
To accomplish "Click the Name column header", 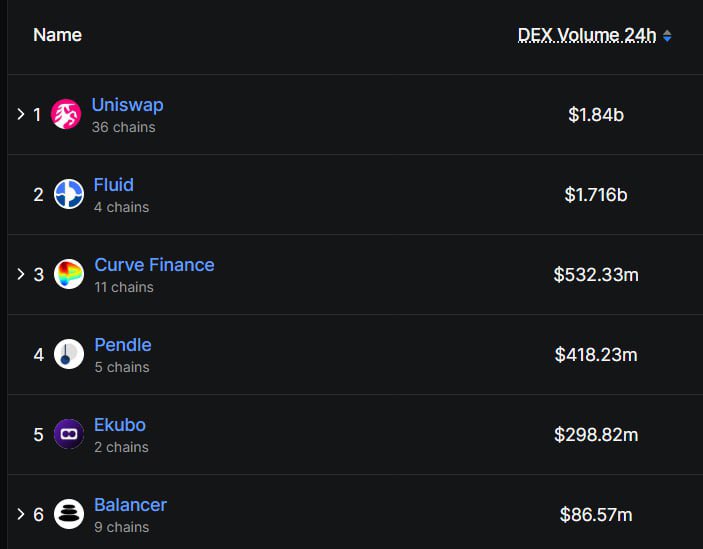I will (x=57, y=35).
